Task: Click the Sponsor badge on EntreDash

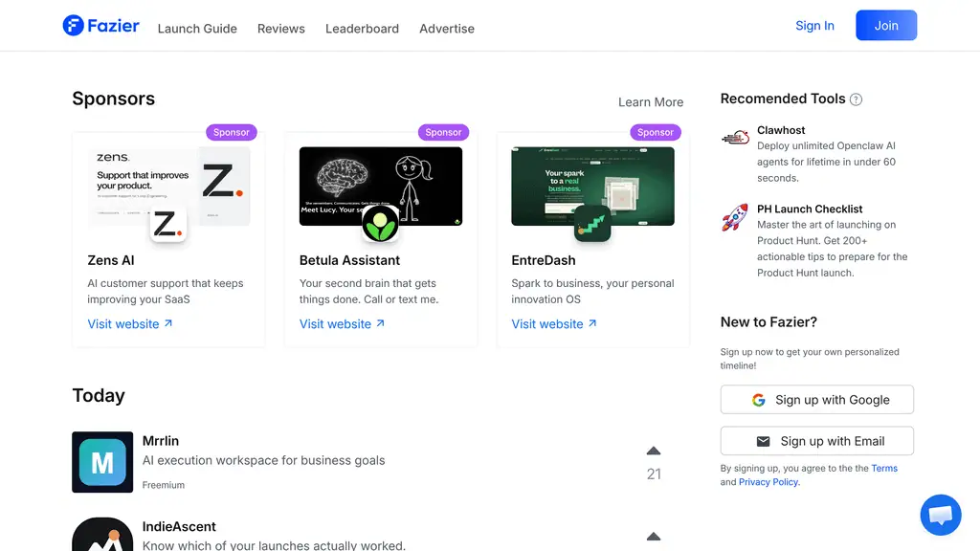Action: tap(656, 132)
